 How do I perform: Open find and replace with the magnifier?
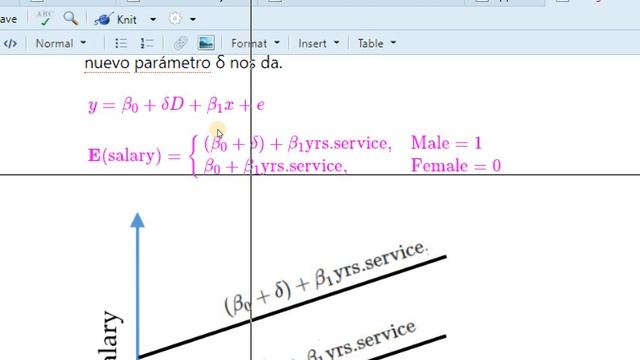[x=71, y=18]
